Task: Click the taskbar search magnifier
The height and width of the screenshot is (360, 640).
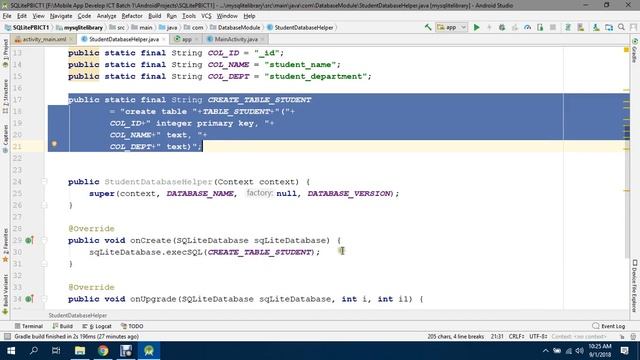Action: click(34, 351)
